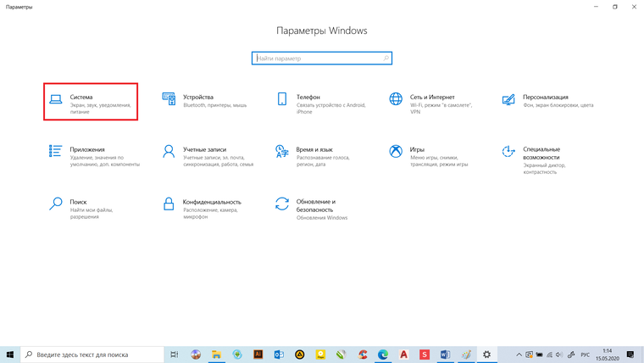
Task: Click the Settings gear on the taskbar
Action: tap(486, 355)
